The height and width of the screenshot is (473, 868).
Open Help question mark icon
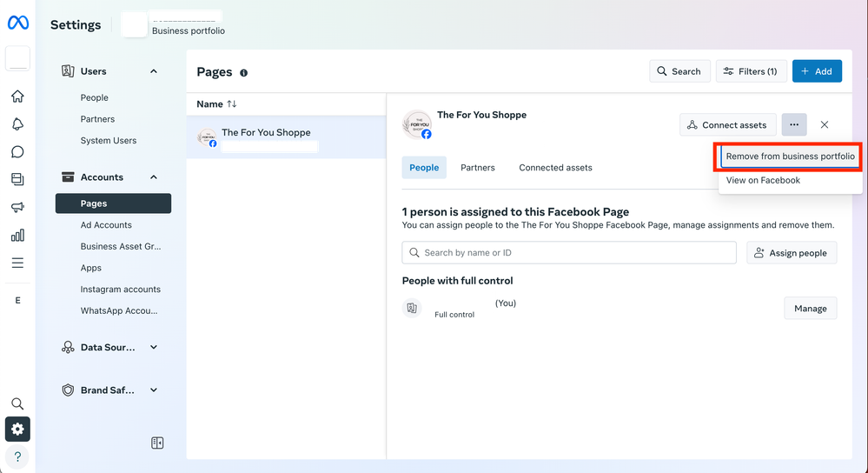tap(17, 457)
